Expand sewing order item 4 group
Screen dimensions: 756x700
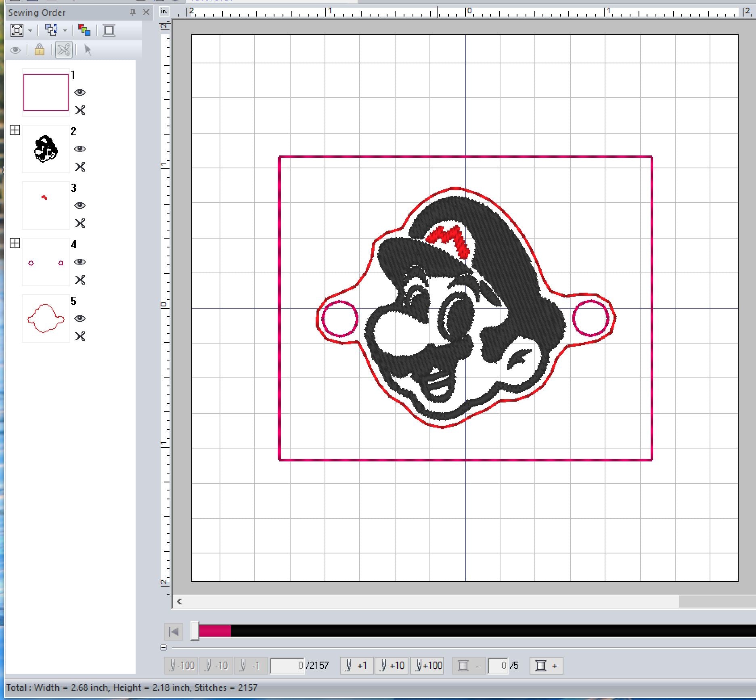[15, 243]
